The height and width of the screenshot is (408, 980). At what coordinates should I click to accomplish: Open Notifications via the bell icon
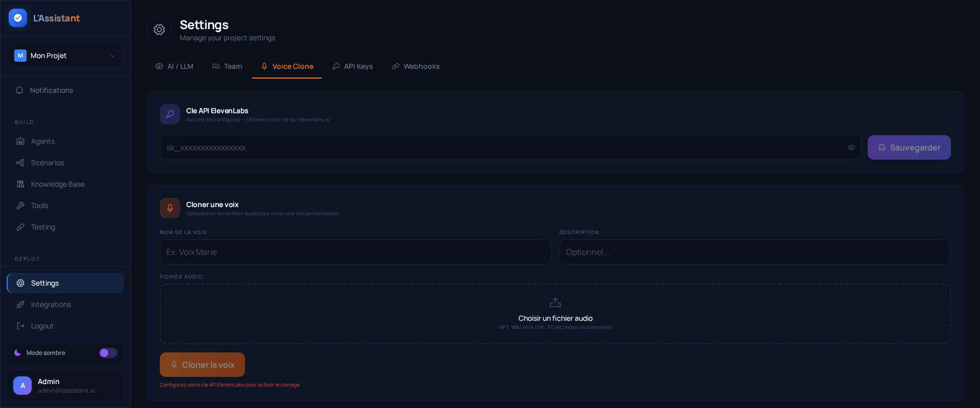[19, 90]
